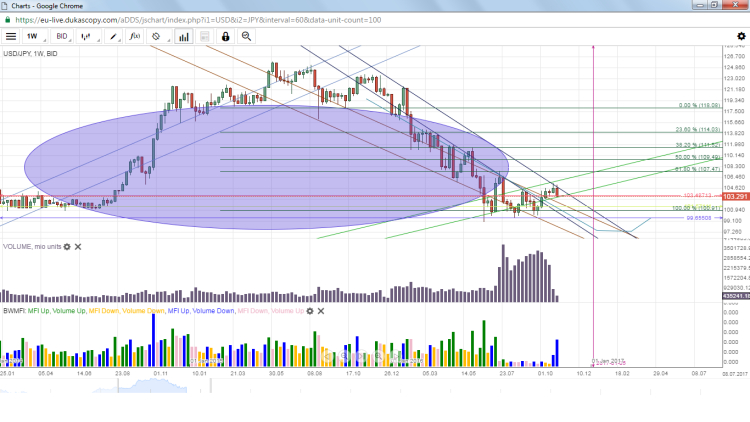Click the browser address bar URL
Image resolution: width=750 pixels, height=422 pixels.
click(x=200, y=19)
